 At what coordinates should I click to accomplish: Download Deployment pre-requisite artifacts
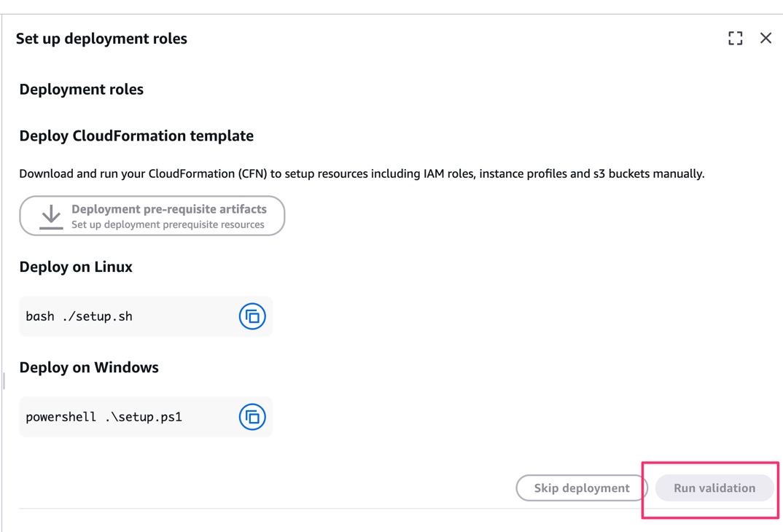(x=168, y=209)
